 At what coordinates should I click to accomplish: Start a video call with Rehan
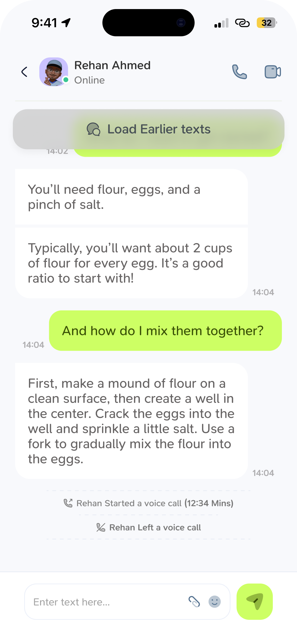pyautogui.click(x=273, y=72)
